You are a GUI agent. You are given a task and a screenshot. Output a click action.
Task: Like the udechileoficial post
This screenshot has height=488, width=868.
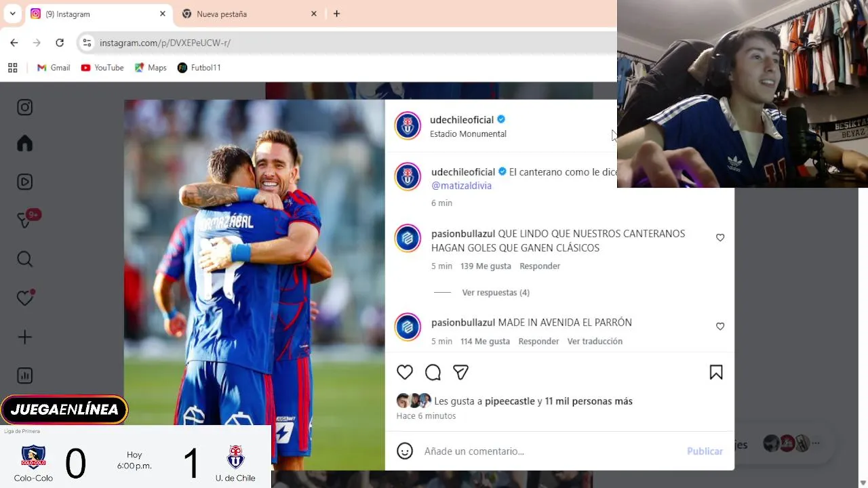pos(405,372)
